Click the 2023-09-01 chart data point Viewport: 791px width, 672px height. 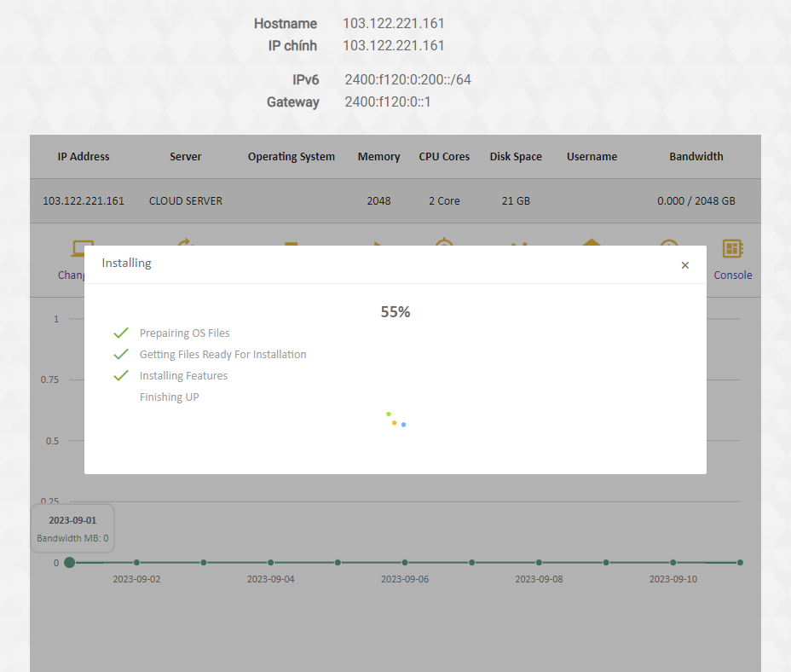(70, 563)
